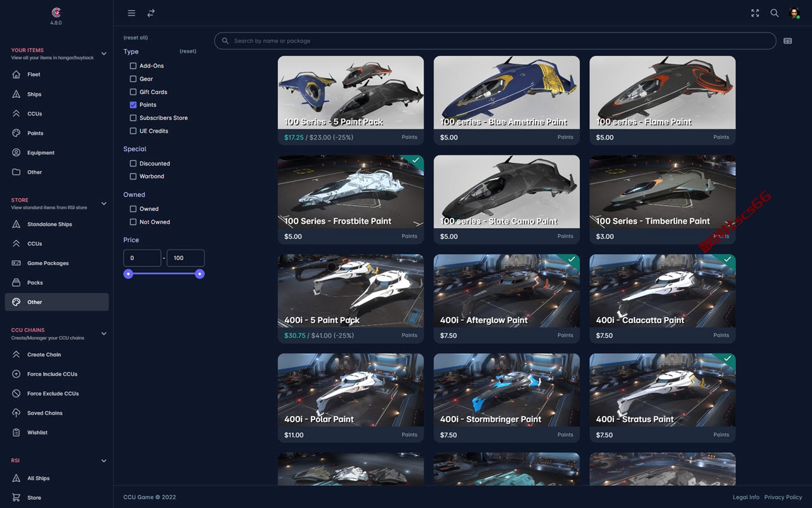Uncheck the Paints type filter
The width and height of the screenshot is (812, 508).
pyautogui.click(x=133, y=105)
